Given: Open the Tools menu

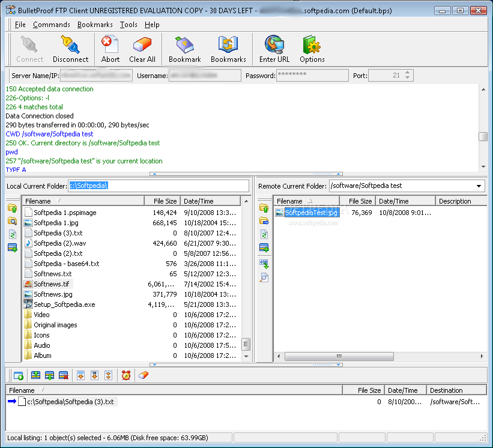Looking at the screenshot, I should click(x=129, y=25).
